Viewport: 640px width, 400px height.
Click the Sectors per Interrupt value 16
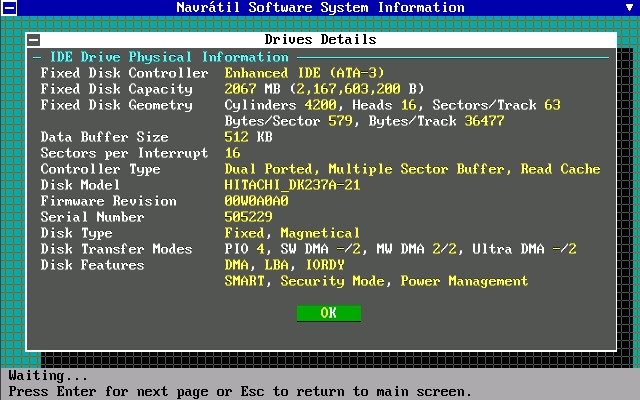(232, 153)
